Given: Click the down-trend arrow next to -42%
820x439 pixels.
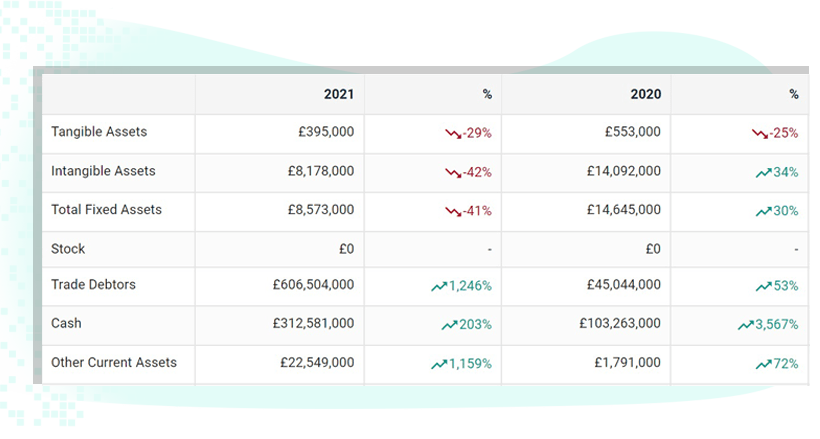Looking at the screenshot, I should [x=453, y=173].
